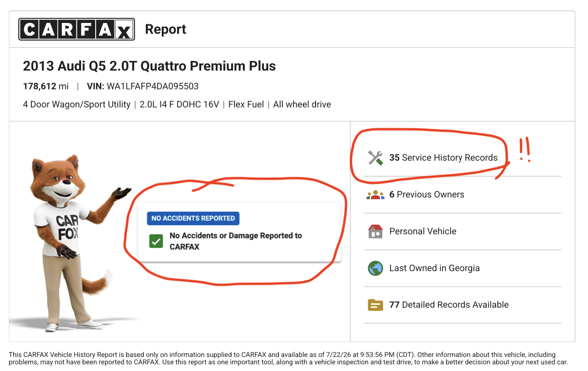The image size is (588, 371).
Task: Select Last Owned in Georgia row
Action: [462, 268]
